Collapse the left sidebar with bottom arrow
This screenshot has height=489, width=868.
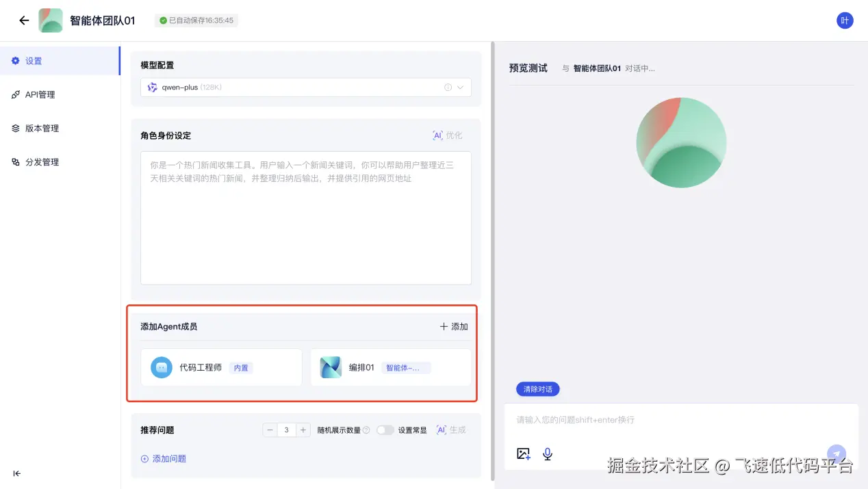tap(16, 473)
